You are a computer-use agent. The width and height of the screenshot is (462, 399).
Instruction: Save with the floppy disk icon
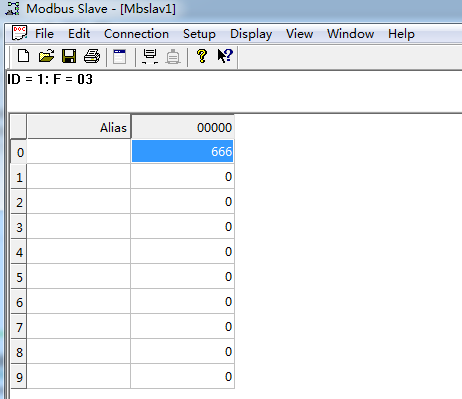point(69,56)
